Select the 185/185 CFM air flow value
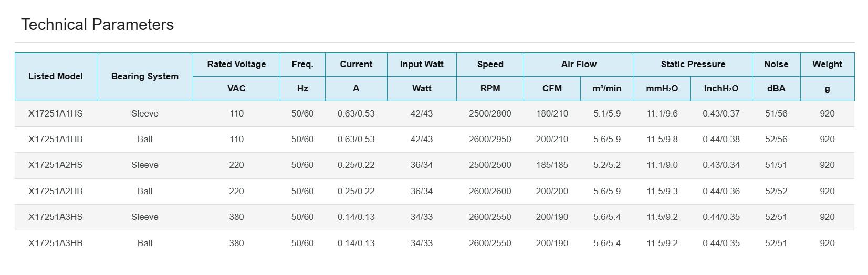Screen dimensions: 868x275 (552, 165)
